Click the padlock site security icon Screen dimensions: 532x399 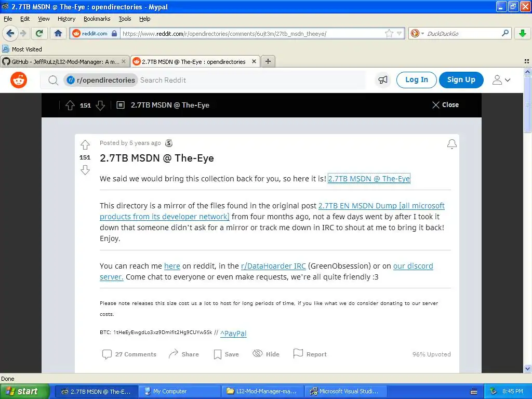coord(114,33)
